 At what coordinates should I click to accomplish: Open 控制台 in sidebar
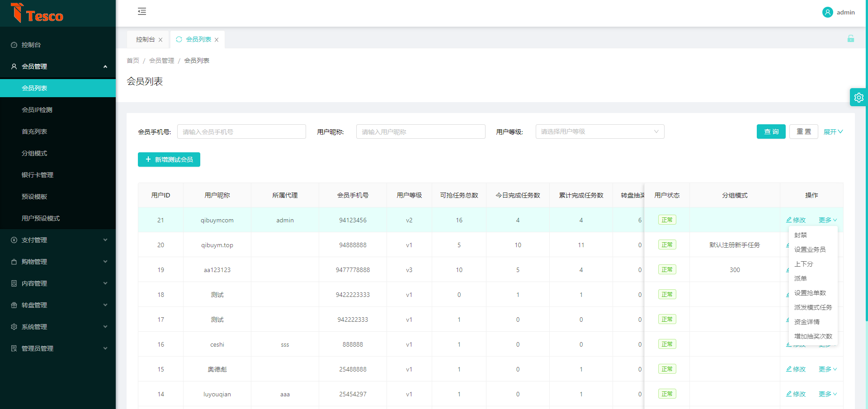pos(31,45)
